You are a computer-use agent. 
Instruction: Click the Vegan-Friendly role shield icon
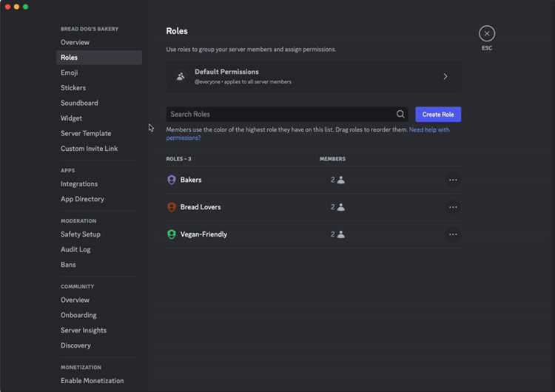172,234
